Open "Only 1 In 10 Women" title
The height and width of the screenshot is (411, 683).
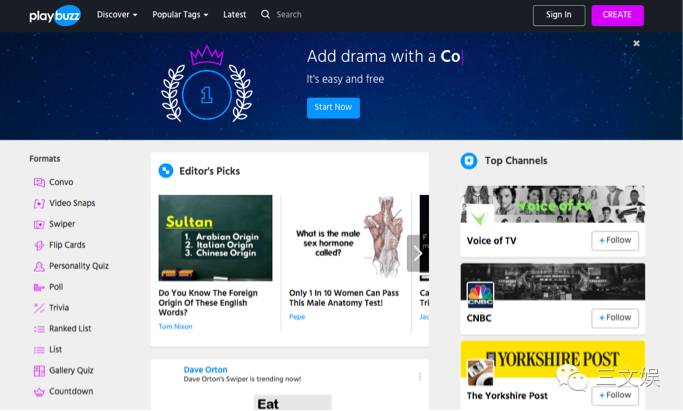tap(344, 298)
